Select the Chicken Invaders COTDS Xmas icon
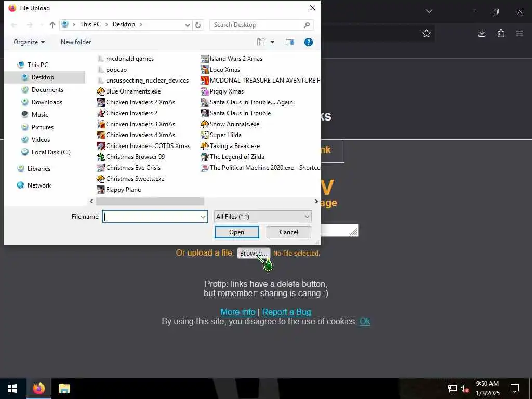The height and width of the screenshot is (399, 532). click(x=100, y=145)
